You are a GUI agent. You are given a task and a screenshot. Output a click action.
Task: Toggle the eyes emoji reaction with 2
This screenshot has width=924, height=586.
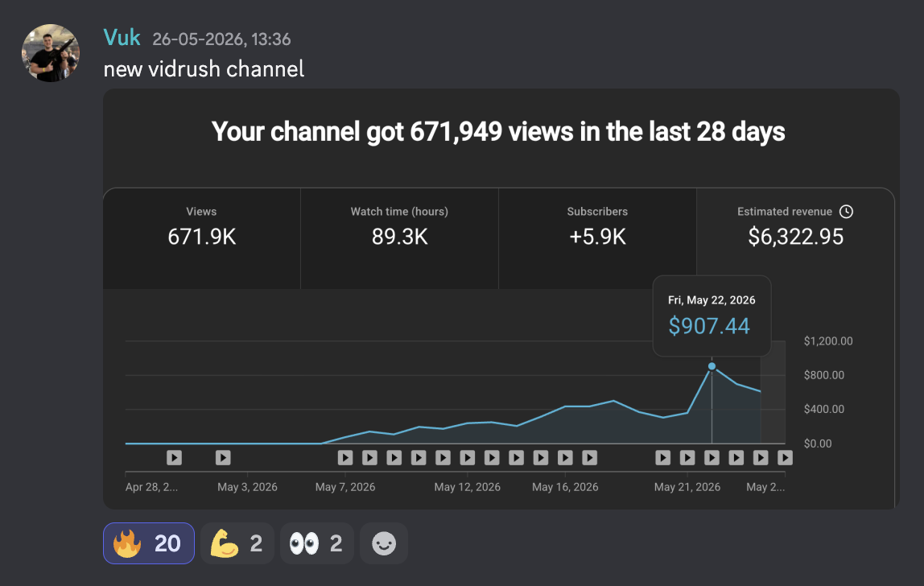point(316,543)
